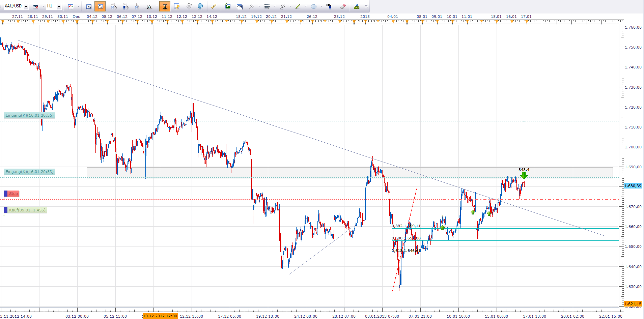Viewport: 644px width, 319px height.
Task: Click the Stop order label
Action: (13, 194)
